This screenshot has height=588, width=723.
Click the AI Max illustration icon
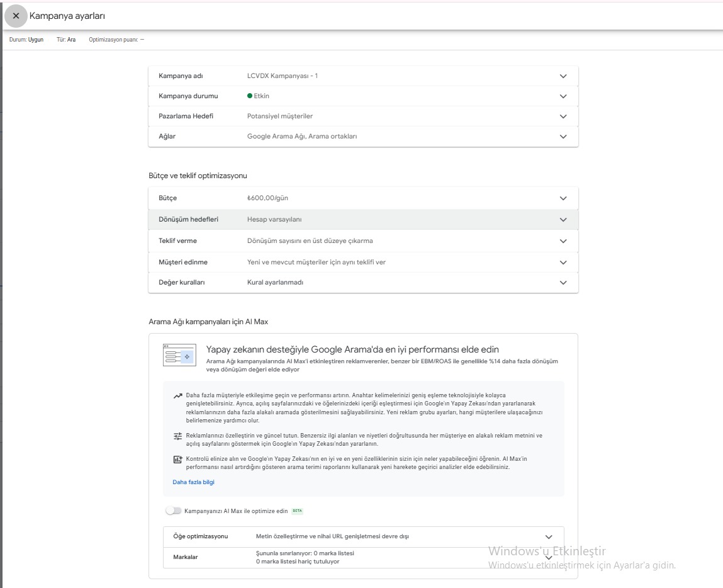point(179,355)
